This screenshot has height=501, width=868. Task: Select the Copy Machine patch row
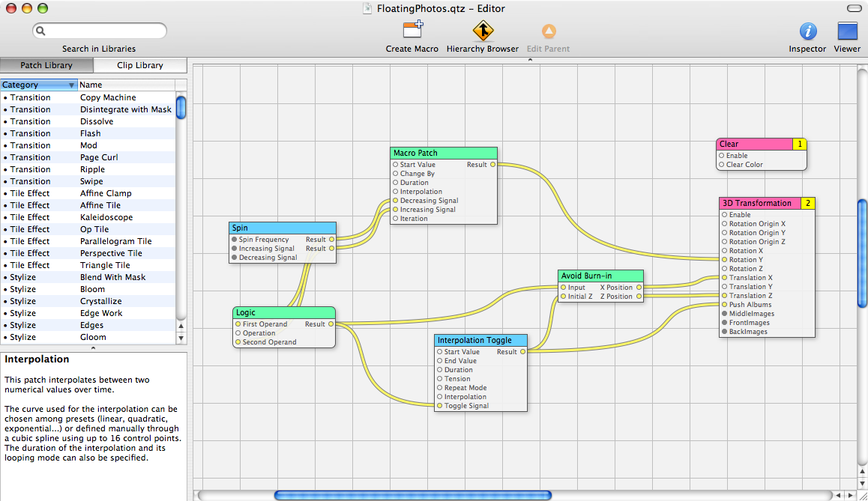tap(88, 97)
